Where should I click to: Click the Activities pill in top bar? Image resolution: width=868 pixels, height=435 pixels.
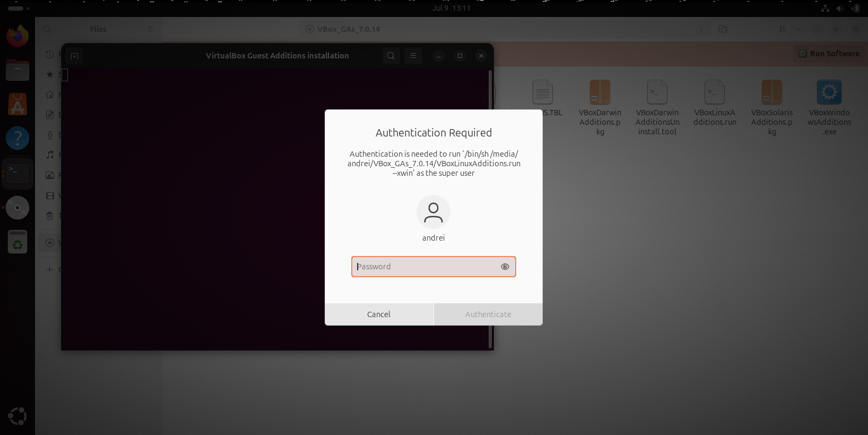(19, 8)
